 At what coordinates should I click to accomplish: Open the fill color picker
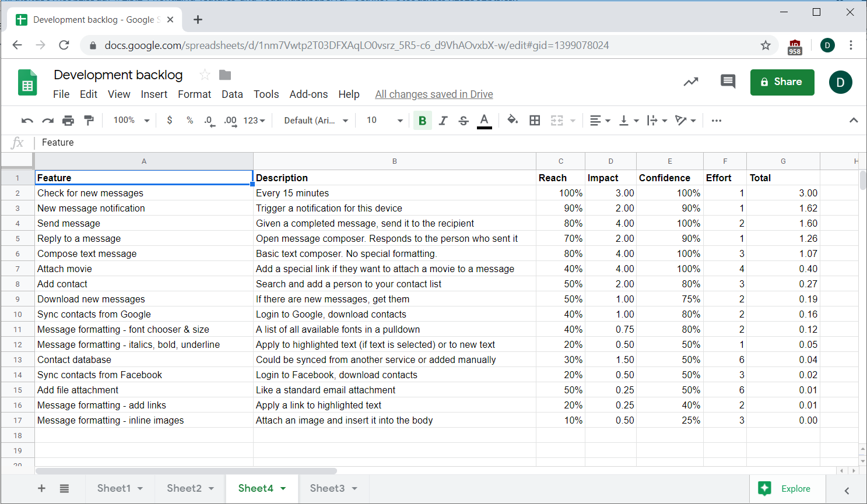(x=512, y=121)
